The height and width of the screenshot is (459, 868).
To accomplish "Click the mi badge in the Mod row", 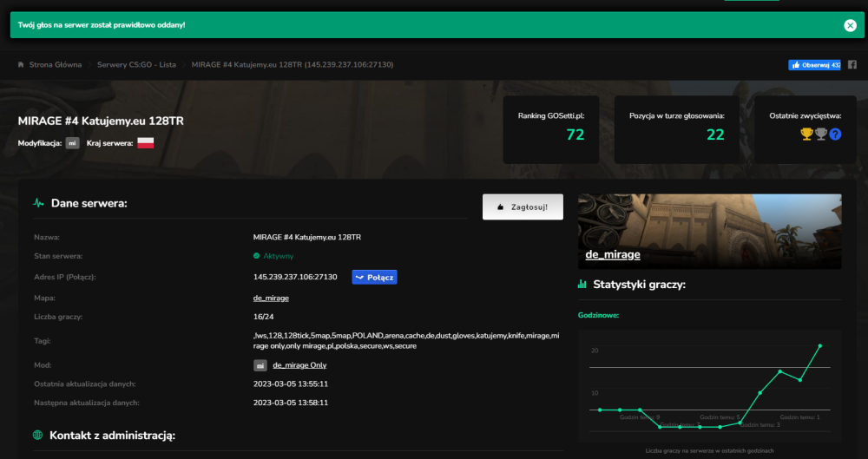I will pyautogui.click(x=260, y=365).
